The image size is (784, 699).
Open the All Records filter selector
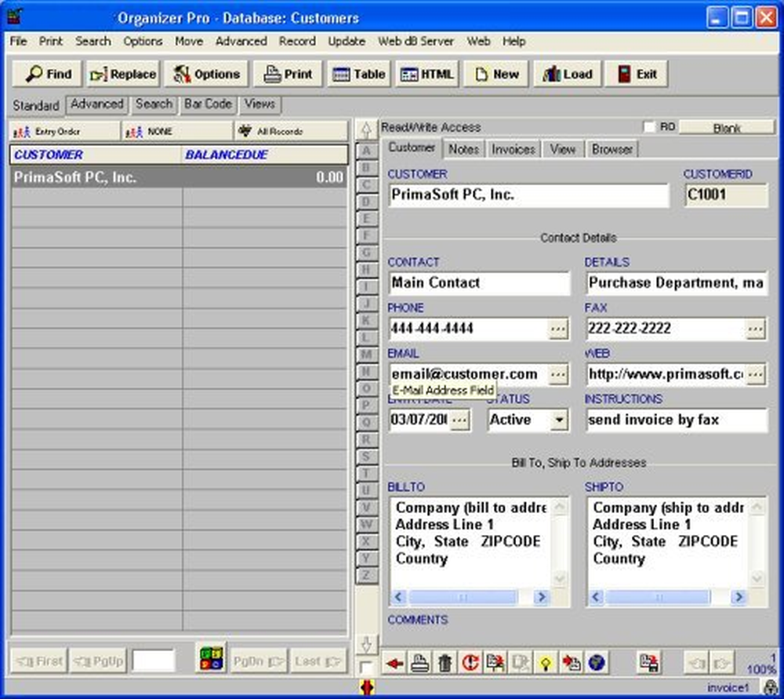(x=292, y=132)
